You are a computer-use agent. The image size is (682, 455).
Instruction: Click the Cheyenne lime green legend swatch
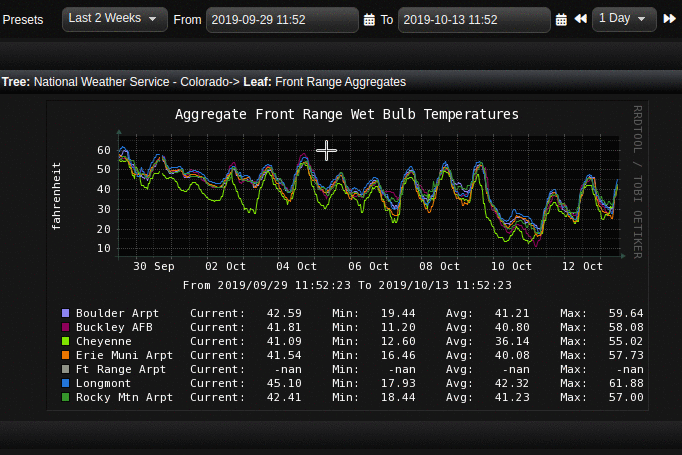[66, 341]
